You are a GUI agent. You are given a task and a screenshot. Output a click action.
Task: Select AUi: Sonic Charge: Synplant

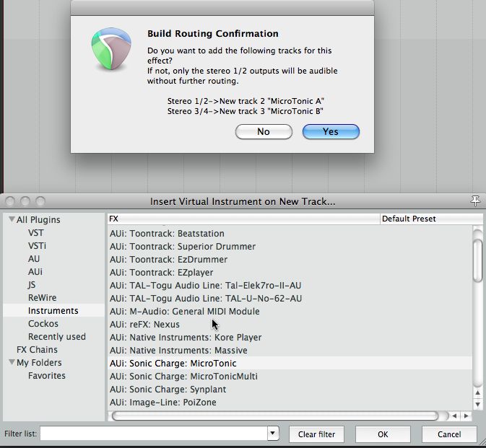point(168,389)
